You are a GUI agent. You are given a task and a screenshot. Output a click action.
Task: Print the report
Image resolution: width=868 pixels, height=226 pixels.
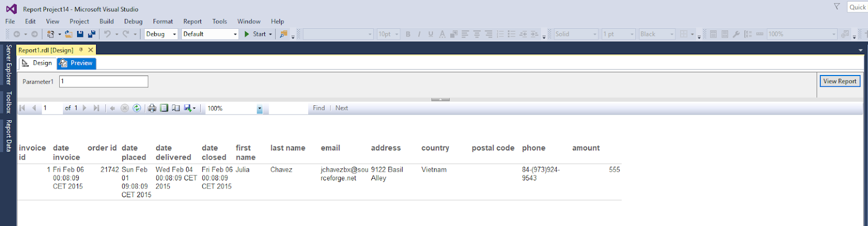tap(152, 108)
